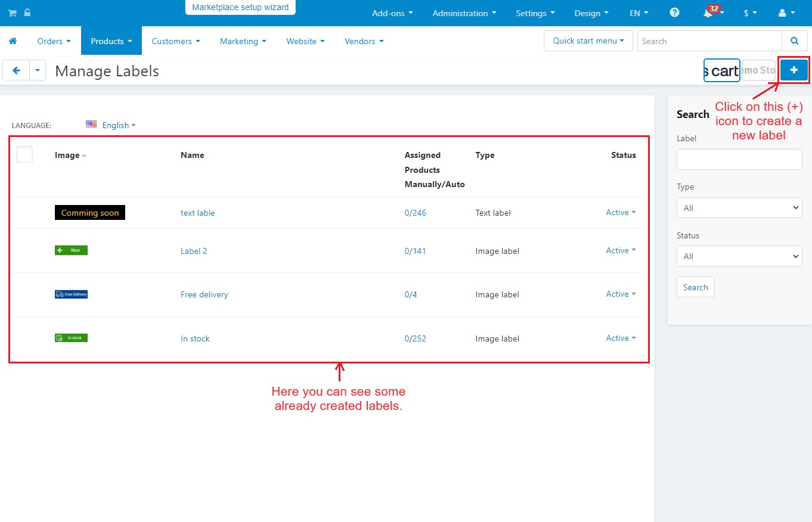The height and width of the screenshot is (522, 812).
Task: Change Active status of text lable
Action: tap(621, 212)
